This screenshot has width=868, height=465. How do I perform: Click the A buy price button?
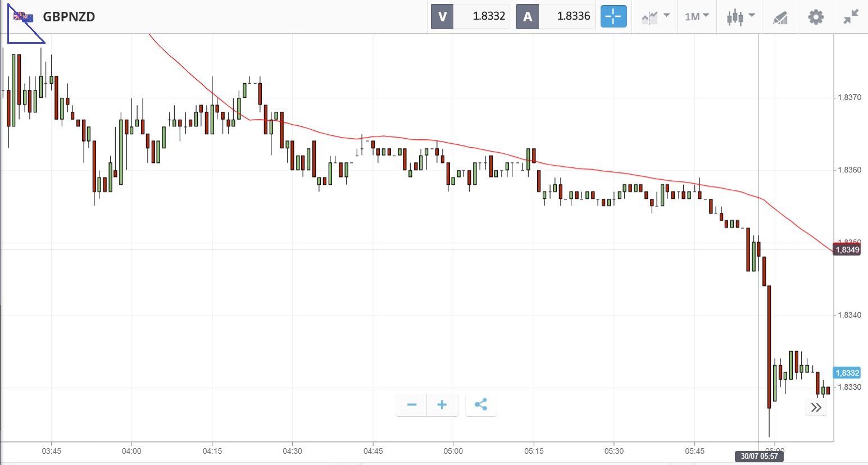(556, 16)
